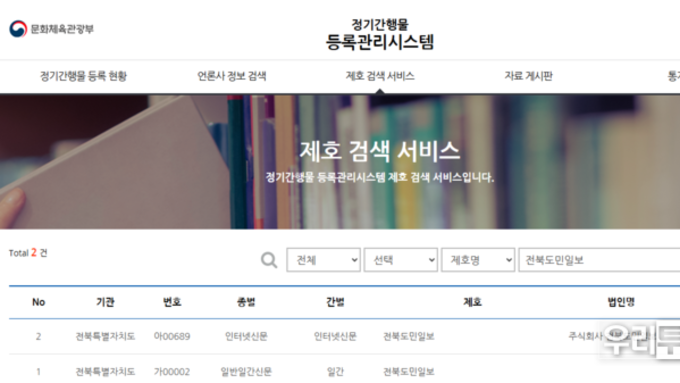Expand the 선택 dropdown filter
Viewport: 680px width, 383px height.
(401, 260)
